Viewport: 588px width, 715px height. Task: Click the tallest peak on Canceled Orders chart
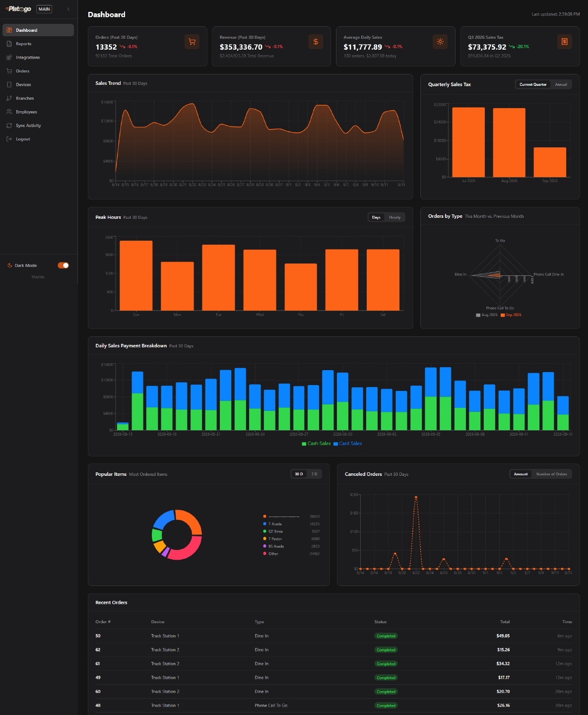[x=416, y=497]
